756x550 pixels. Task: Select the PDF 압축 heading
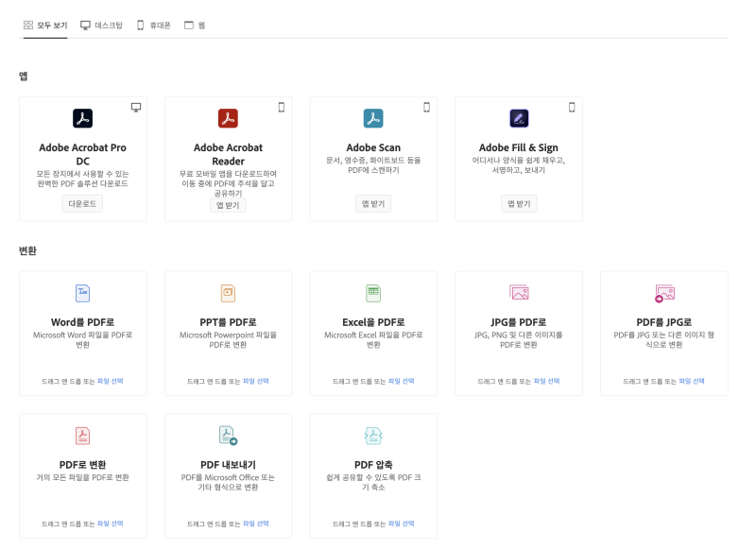coord(373,465)
